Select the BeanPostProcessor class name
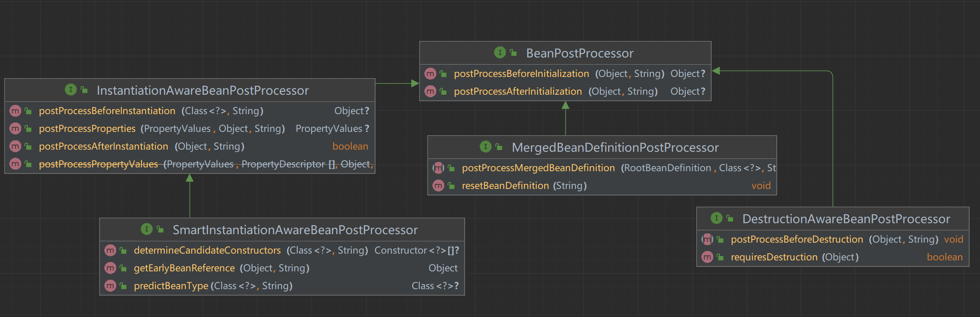The image size is (980, 317). point(580,53)
